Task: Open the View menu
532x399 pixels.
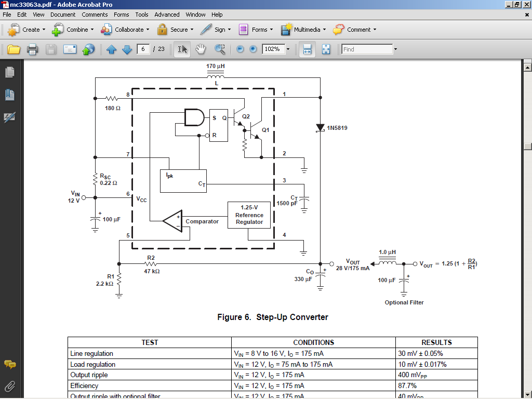Action: (x=38, y=15)
